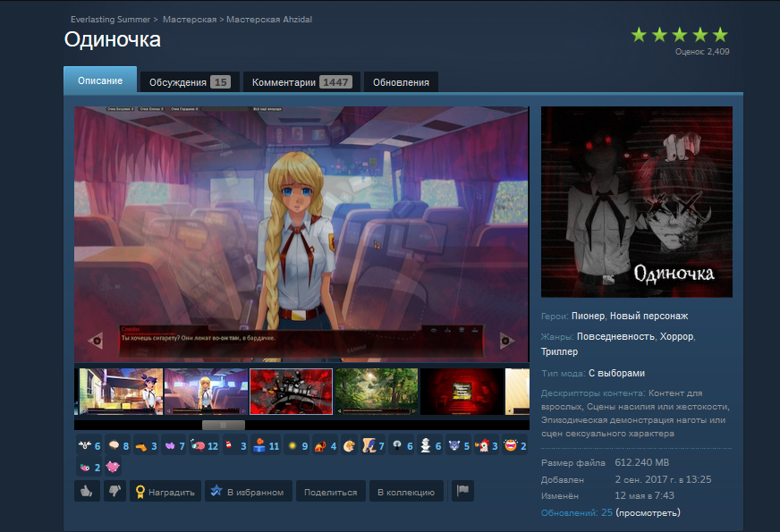Filter by Триллер genre link
This screenshot has width=780, height=532.
(559, 351)
